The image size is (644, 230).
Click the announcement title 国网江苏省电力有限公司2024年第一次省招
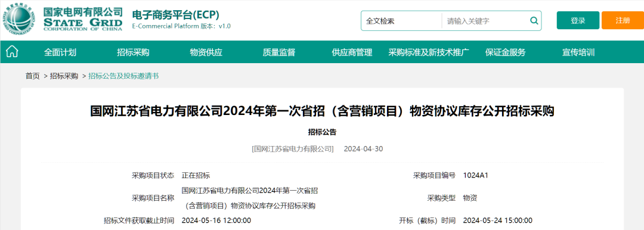(x=323, y=111)
